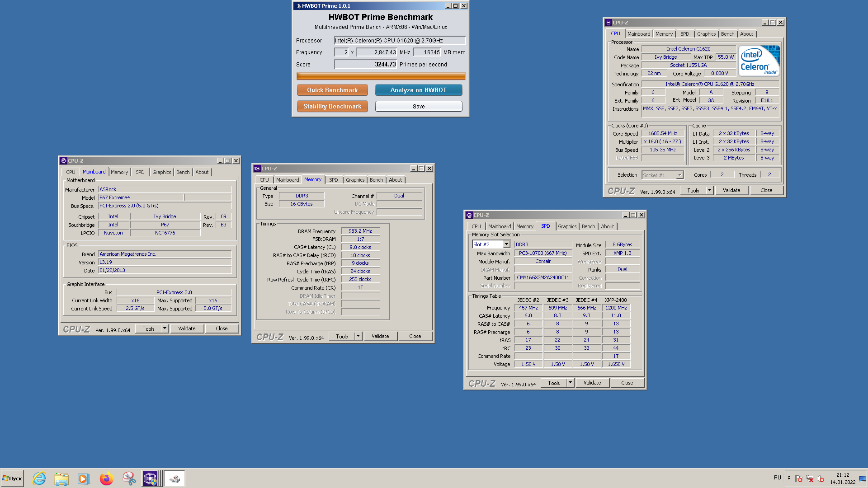Click the CPU-Z logo in the CPU window footer

621,191
